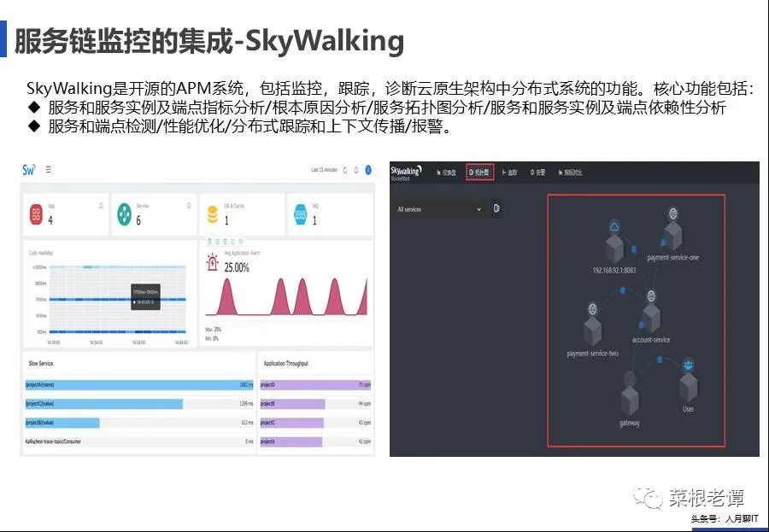Click the globe icon above payment-service-two
The width and height of the screenshot is (769, 532).
[x=593, y=308]
